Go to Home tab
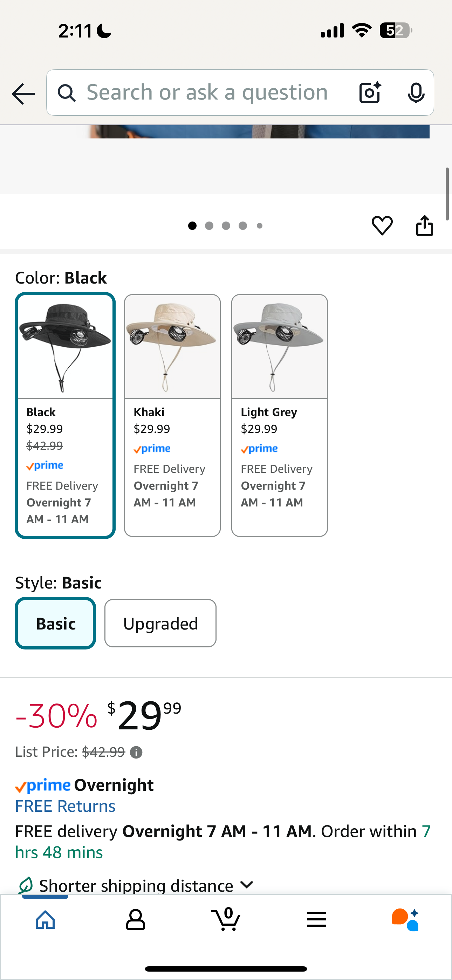 (x=45, y=919)
